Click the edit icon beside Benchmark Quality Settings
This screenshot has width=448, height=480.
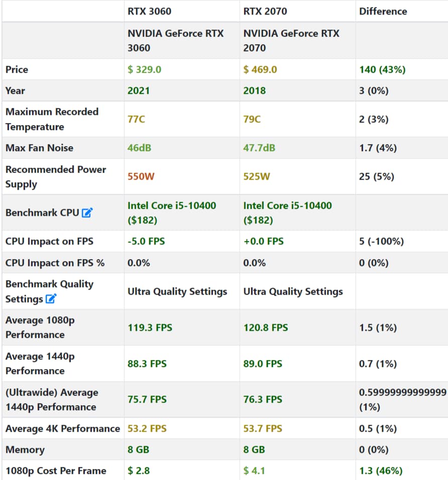point(51,299)
